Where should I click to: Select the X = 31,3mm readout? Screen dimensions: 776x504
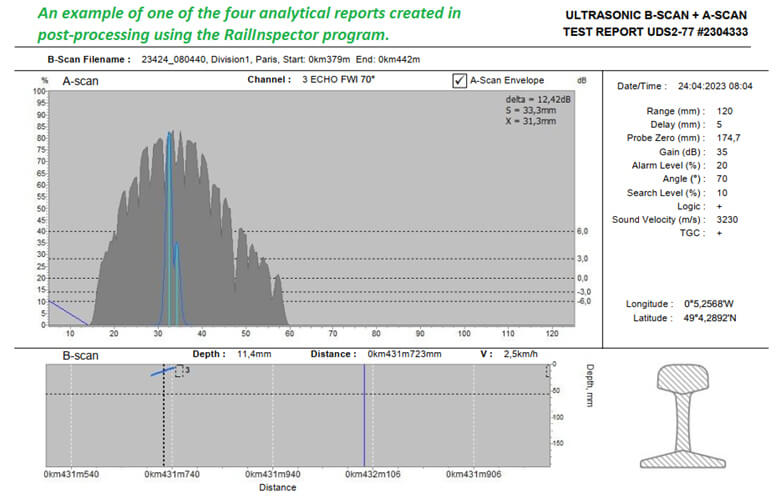531,121
